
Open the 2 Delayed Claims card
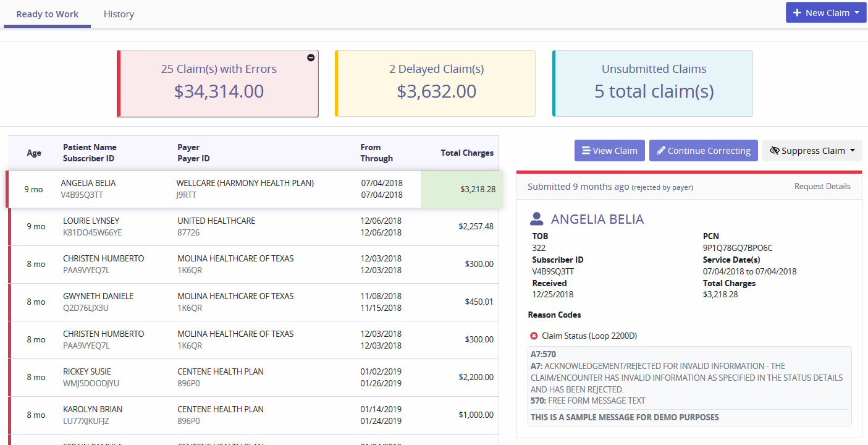(x=435, y=83)
